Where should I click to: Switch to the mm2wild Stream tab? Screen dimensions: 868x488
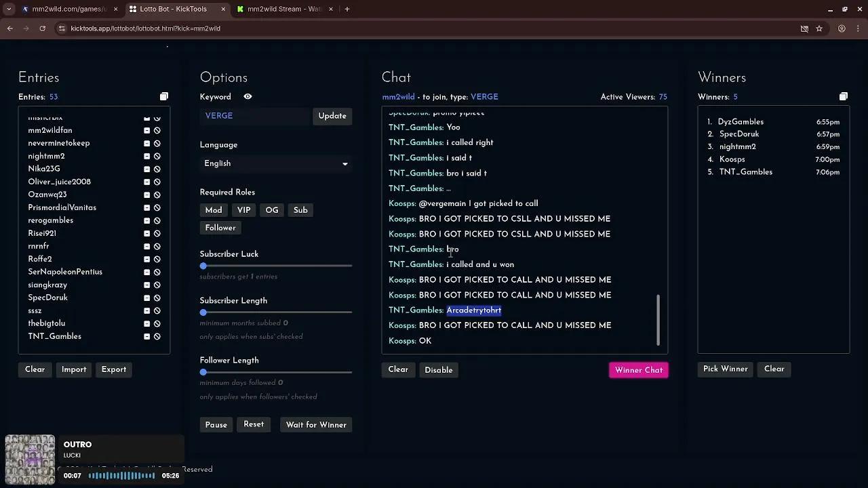(x=285, y=9)
